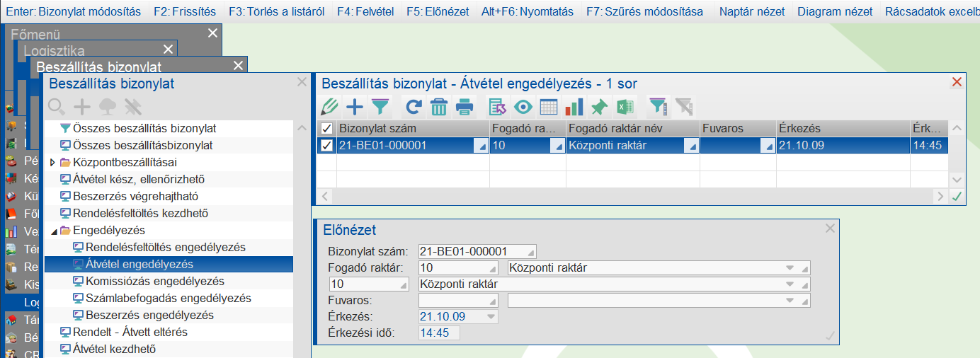Toggle the select-all checkbox in grid header
The image size is (980, 358).
click(326, 128)
